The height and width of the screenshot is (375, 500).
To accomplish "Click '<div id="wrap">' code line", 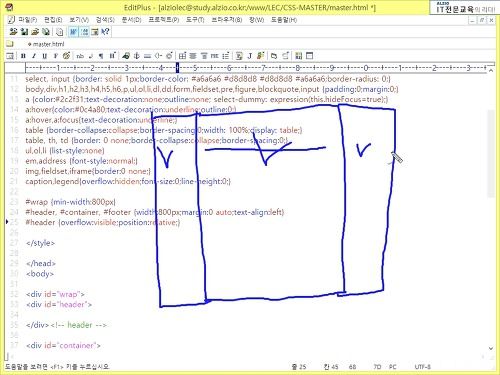I will click(x=55, y=294).
